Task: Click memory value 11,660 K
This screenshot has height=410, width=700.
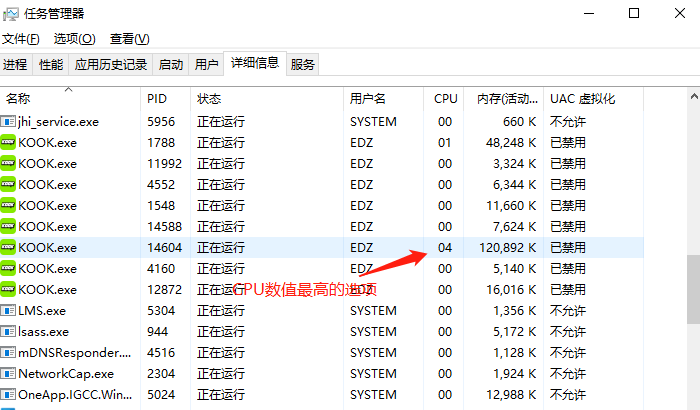Action: click(x=511, y=206)
